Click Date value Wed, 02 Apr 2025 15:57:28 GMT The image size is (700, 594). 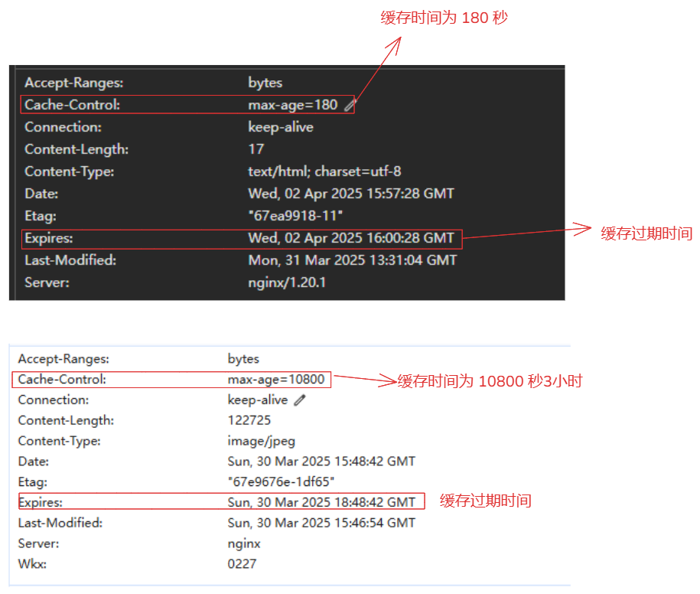pyautogui.click(x=351, y=194)
